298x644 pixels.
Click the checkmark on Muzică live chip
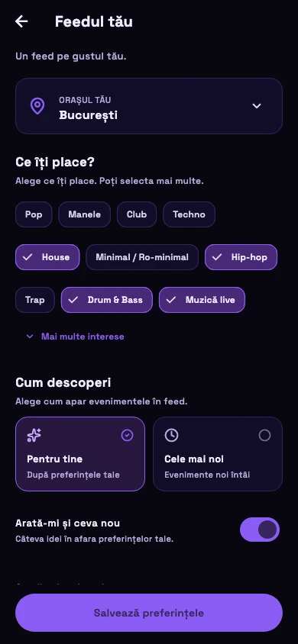(171, 300)
